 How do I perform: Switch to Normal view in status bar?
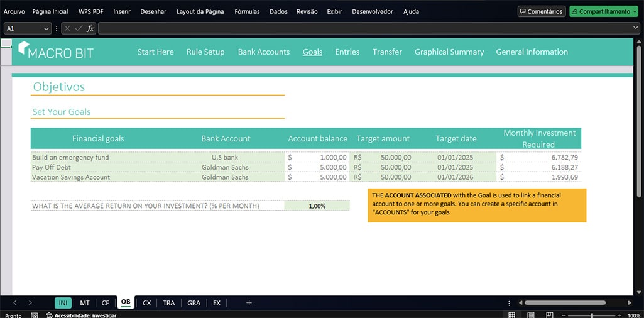click(512, 315)
